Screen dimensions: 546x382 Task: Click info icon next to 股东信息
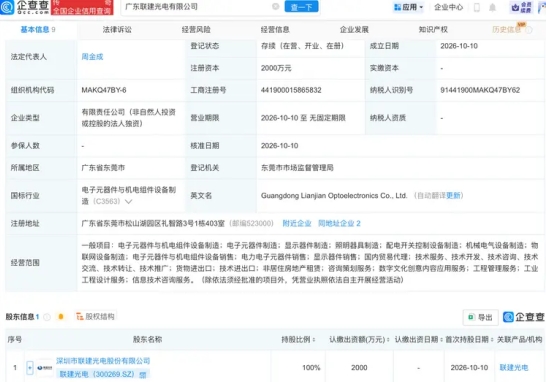pos(47,317)
